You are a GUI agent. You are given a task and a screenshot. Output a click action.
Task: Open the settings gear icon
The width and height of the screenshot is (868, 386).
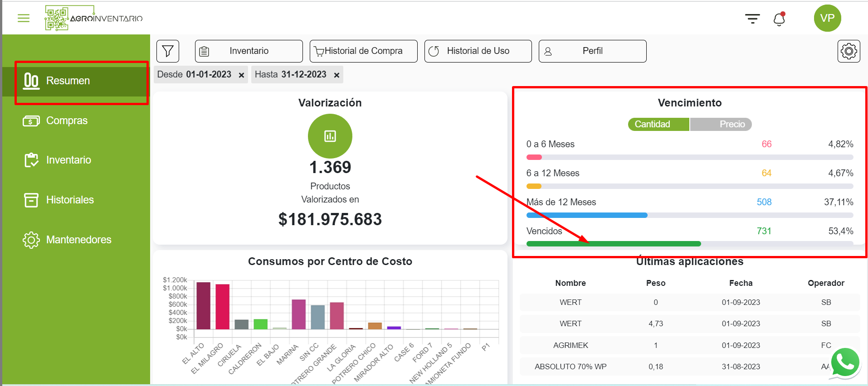click(848, 51)
